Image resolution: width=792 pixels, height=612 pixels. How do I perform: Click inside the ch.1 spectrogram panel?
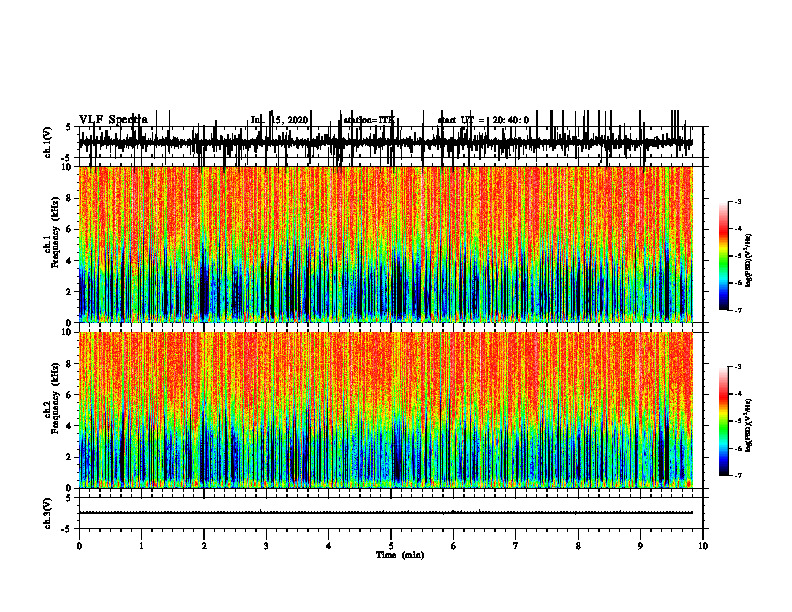(x=385, y=244)
